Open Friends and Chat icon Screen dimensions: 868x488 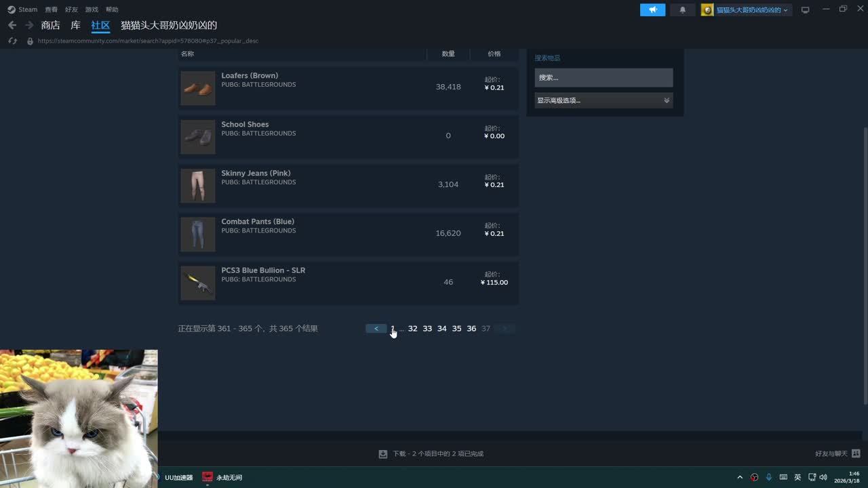(856, 453)
